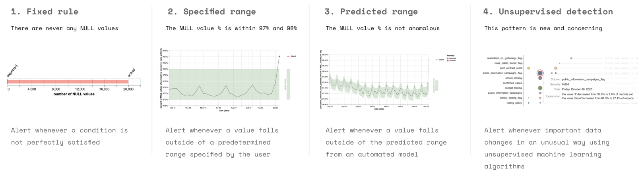Image resolution: width=644 pixels, height=180 pixels.
Task: Click the green target range bar
Action: coord(288,84)
